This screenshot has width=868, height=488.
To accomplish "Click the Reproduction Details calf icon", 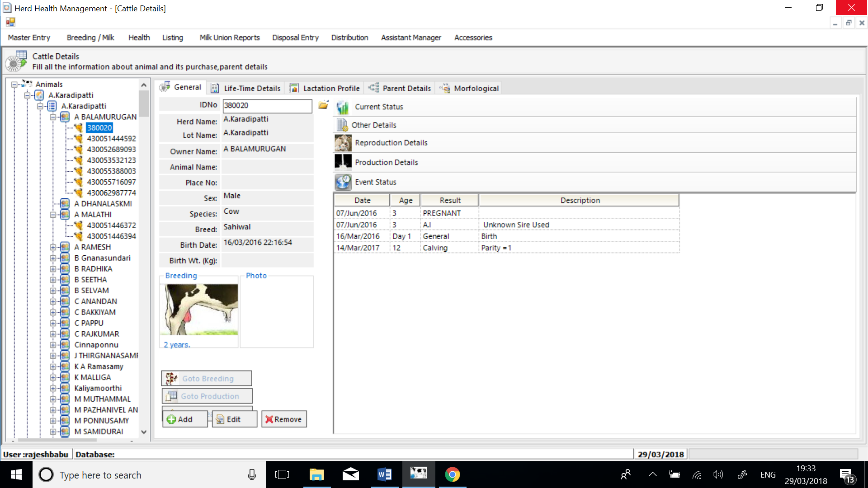I will tap(343, 143).
